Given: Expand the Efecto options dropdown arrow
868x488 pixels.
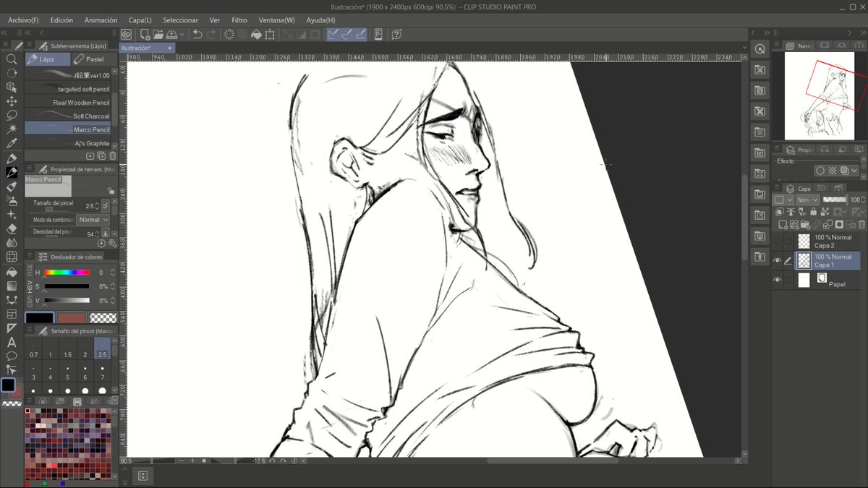Looking at the screenshot, I should coord(855,171).
